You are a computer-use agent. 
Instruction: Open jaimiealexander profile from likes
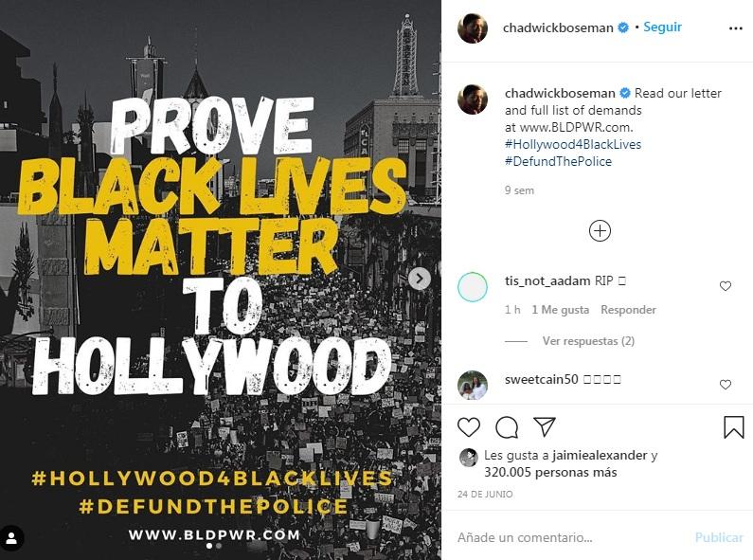click(600, 455)
